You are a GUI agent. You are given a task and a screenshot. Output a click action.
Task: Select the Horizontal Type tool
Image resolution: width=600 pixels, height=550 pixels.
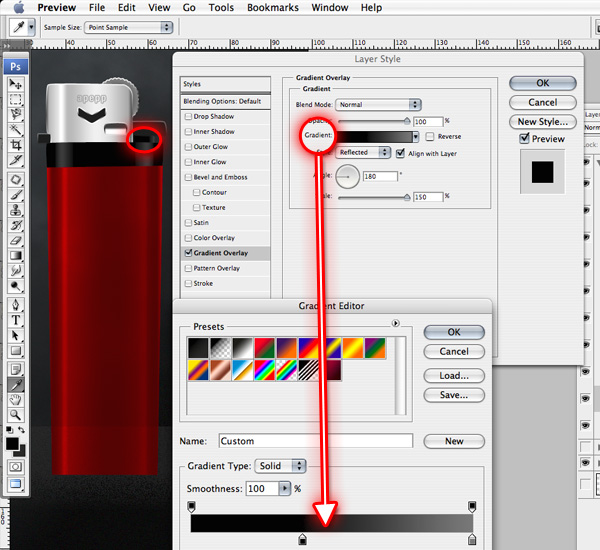[x=17, y=320]
